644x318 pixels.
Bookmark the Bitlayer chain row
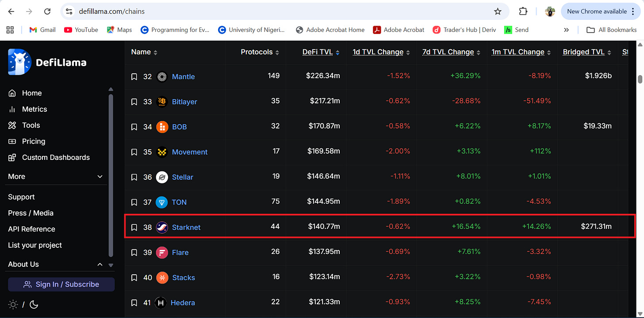134,102
